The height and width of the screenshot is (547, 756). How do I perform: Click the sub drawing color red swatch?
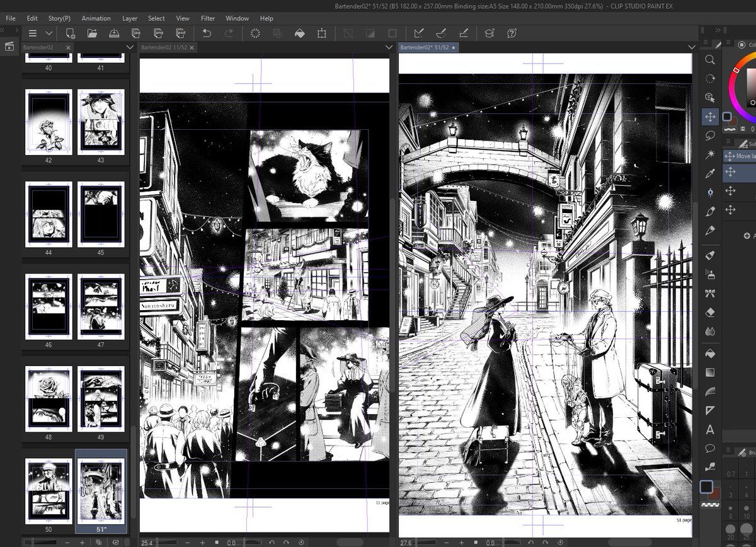coord(716,495)
